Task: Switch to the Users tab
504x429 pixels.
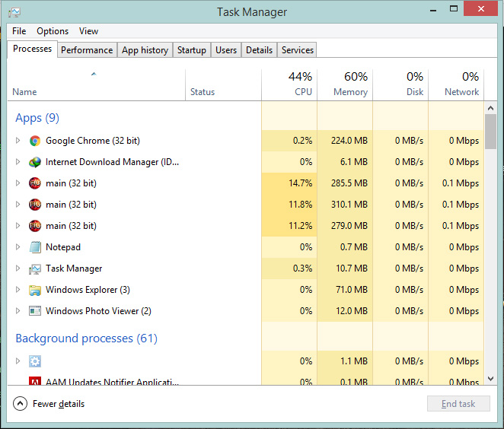Action: (226, 50)
